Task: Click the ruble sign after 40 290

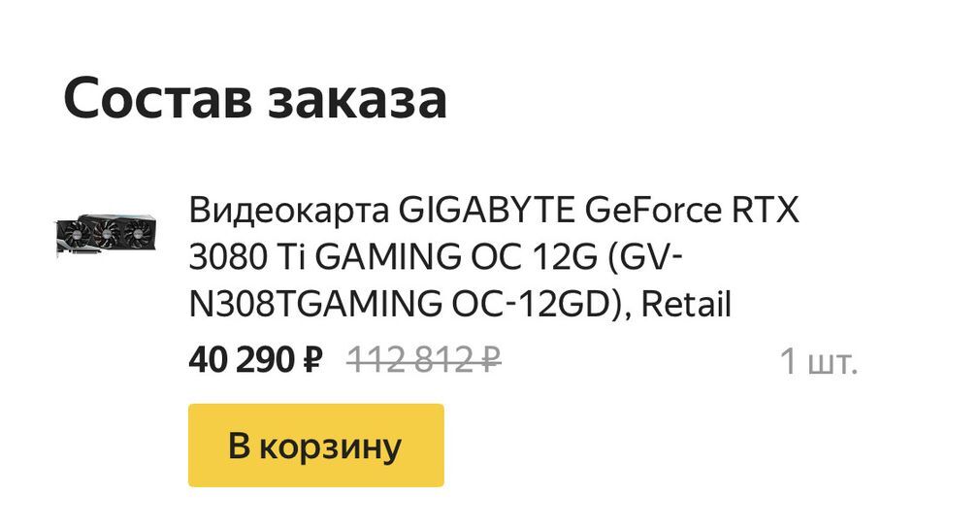Action: pyautogui.click(x=312, y=361)
